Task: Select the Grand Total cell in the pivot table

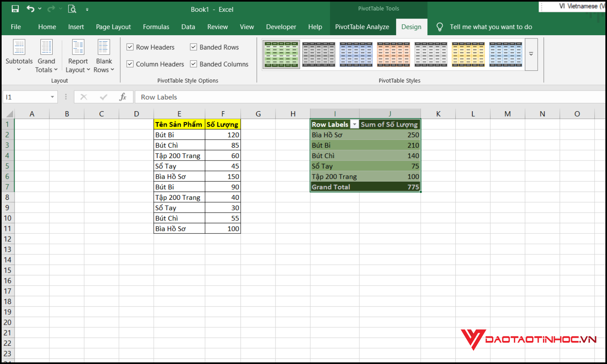Action: [331, 187]
